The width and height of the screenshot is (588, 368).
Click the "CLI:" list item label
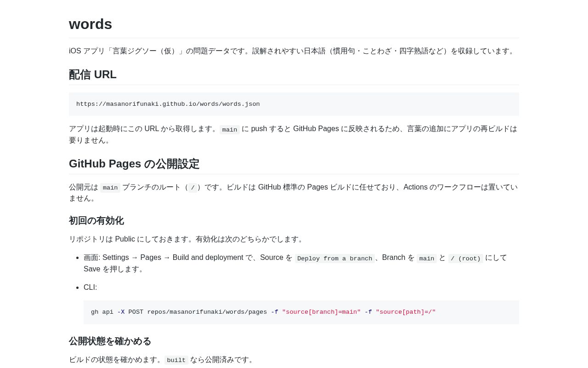pyautogui.click(x=90, y=287)
